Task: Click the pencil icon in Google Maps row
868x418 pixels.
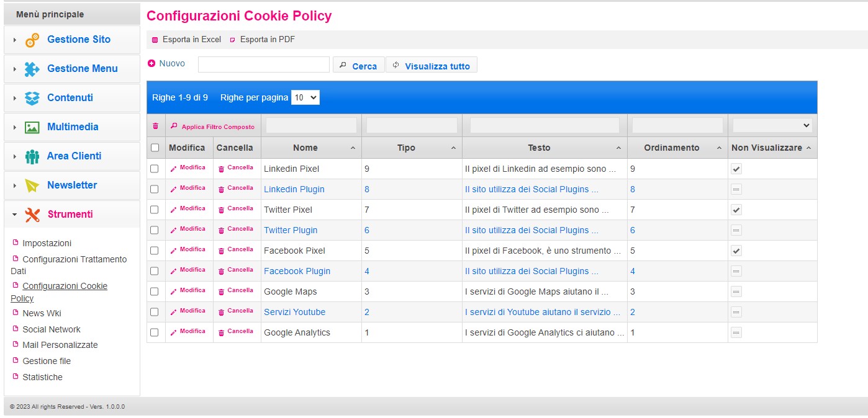Action: click(x=174, y=291)
